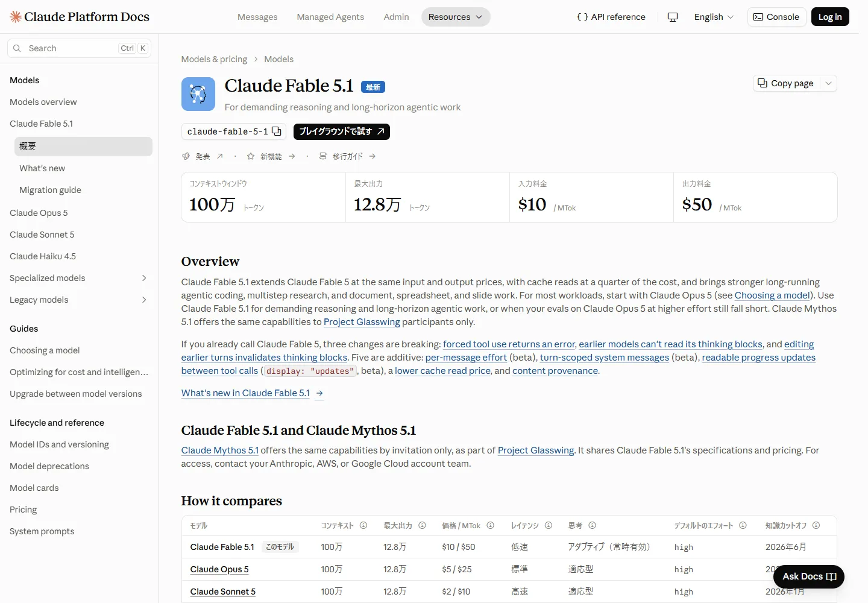Click Models & pricing breadcrumb
The height and width of the screenshot is (603, 868).
[214, 59]
